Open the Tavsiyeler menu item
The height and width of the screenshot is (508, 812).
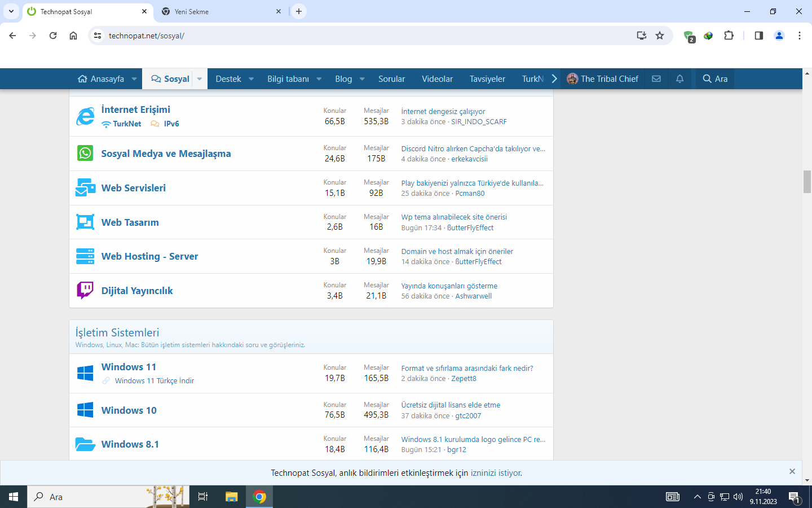487,79
